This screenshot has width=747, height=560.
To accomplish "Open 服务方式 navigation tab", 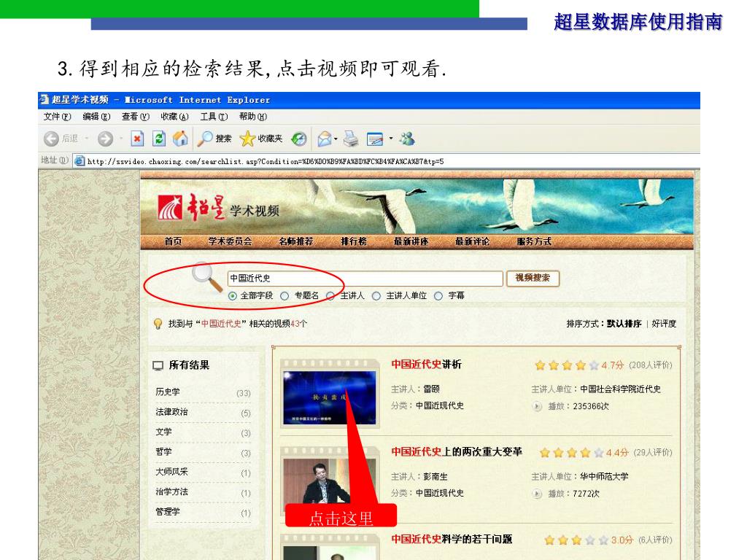I will [x=534, y=241].
